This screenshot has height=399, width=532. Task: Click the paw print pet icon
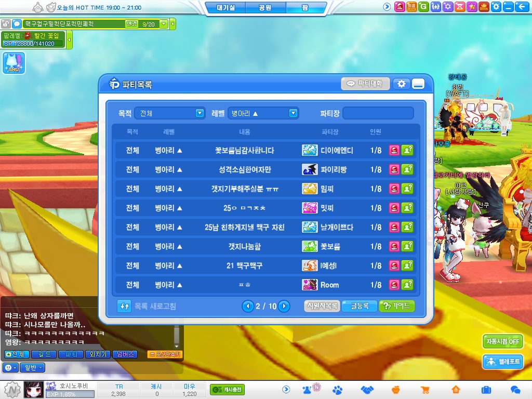[x=337, y=390]
